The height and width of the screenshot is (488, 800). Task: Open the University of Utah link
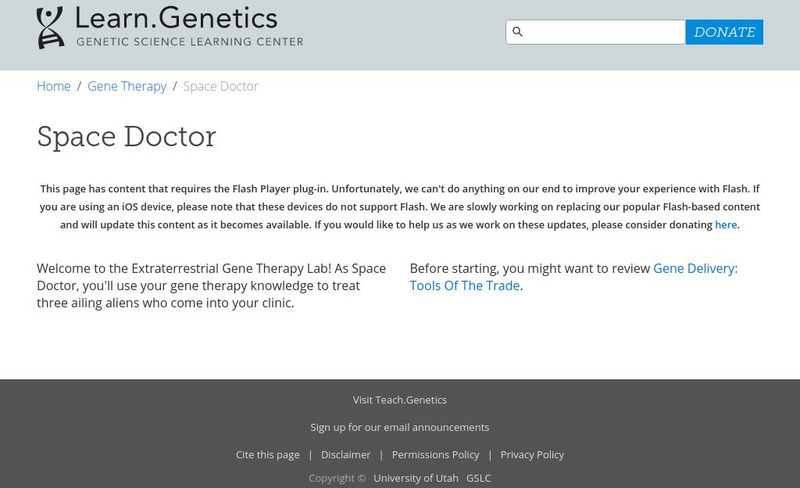tap(416, 478)
